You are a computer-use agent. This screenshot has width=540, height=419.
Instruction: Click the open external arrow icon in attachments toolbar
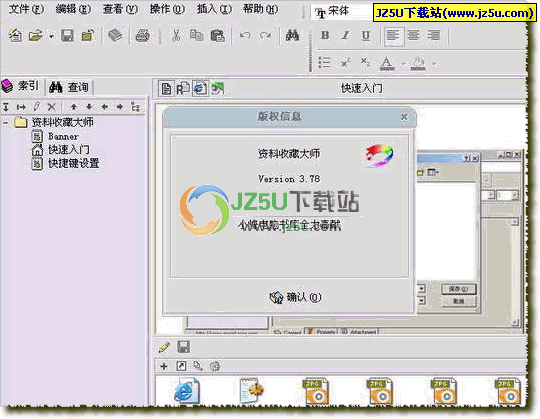(181, 366)
